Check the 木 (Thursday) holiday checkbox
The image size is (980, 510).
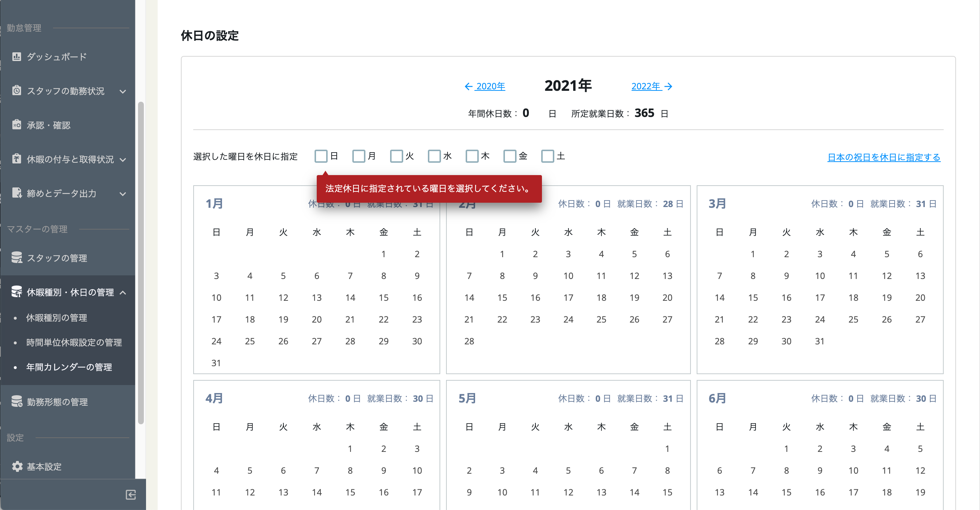point(472,156)
